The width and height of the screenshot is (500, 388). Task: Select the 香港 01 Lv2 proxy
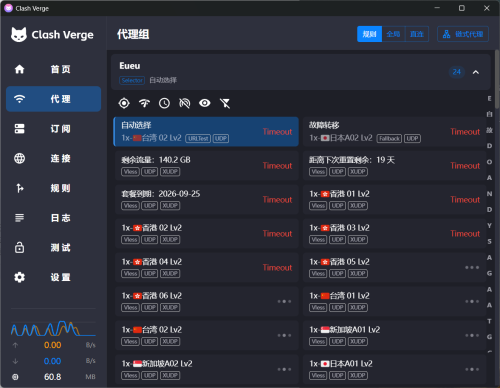[x=395, y=200]
